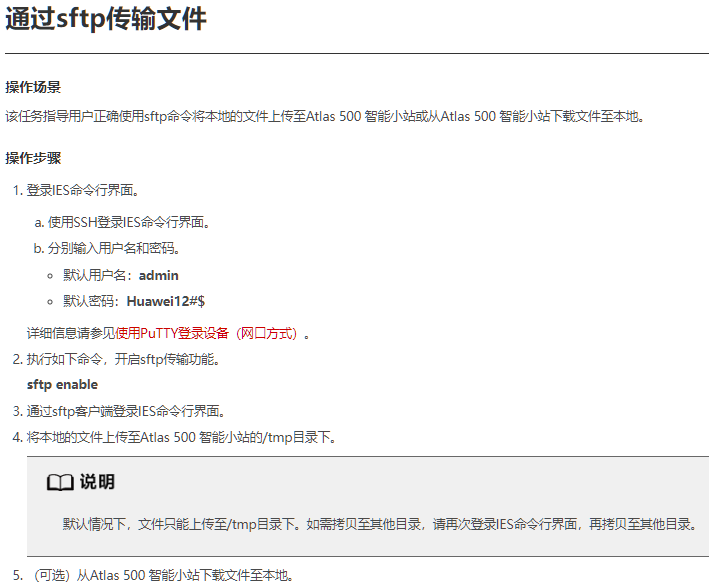Select the default username admin text
The width and height of the screenshot is (709, 586).
158,275
